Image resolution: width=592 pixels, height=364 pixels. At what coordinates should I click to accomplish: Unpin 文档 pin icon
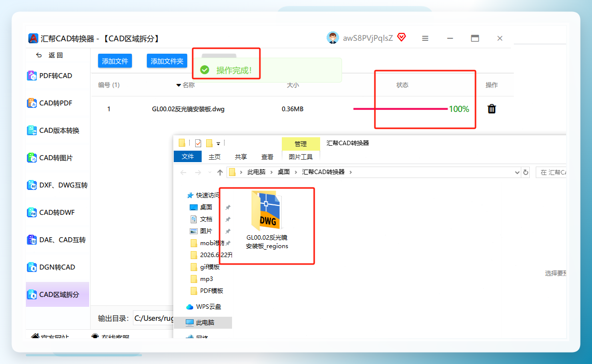(228, 219)
